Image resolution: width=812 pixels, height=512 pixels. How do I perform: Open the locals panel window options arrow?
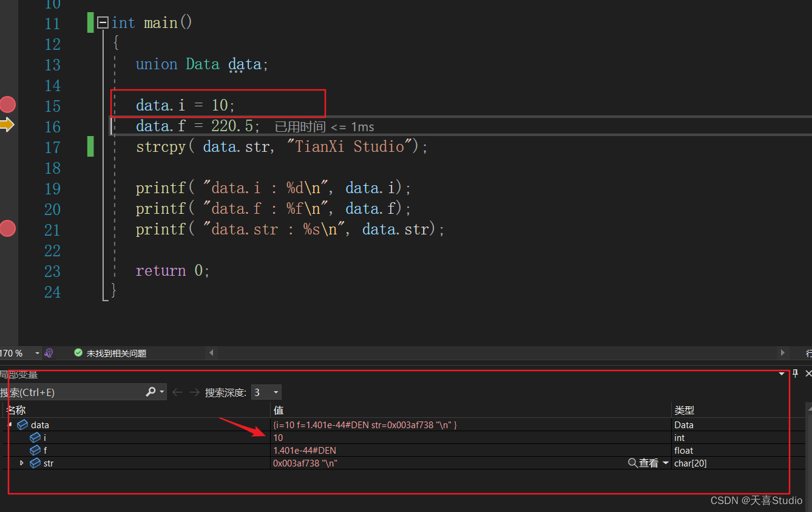point(782,374)
